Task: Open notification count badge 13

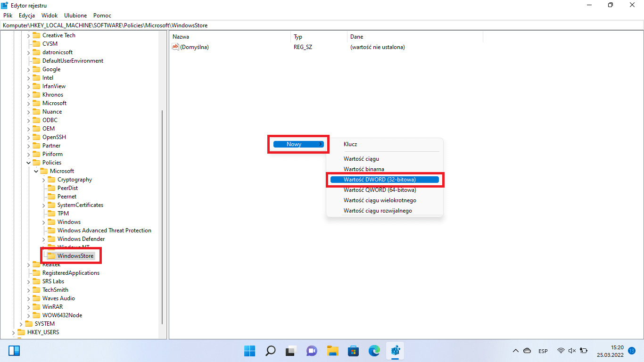Action: [632, 351]
